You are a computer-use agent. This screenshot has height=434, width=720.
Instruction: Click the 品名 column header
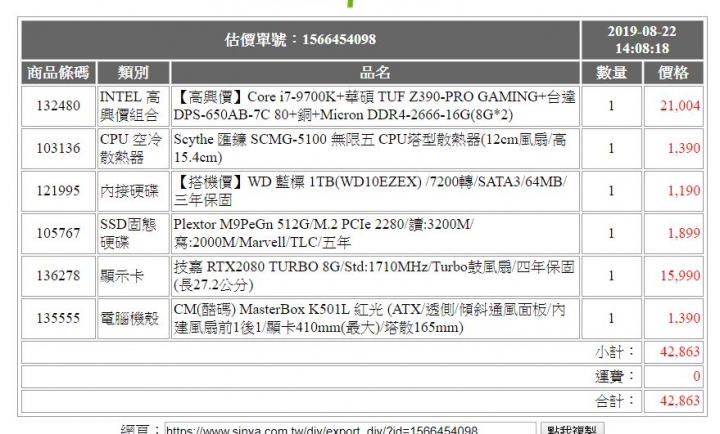(375, 73)
